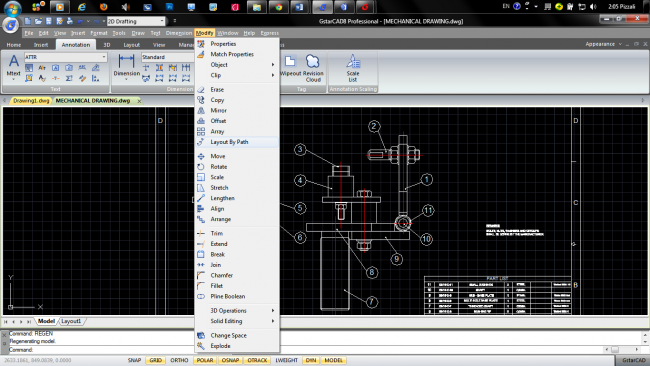Click the Scale command icon in menu
This screenshot has width=650, height=366.
(201, 177)
